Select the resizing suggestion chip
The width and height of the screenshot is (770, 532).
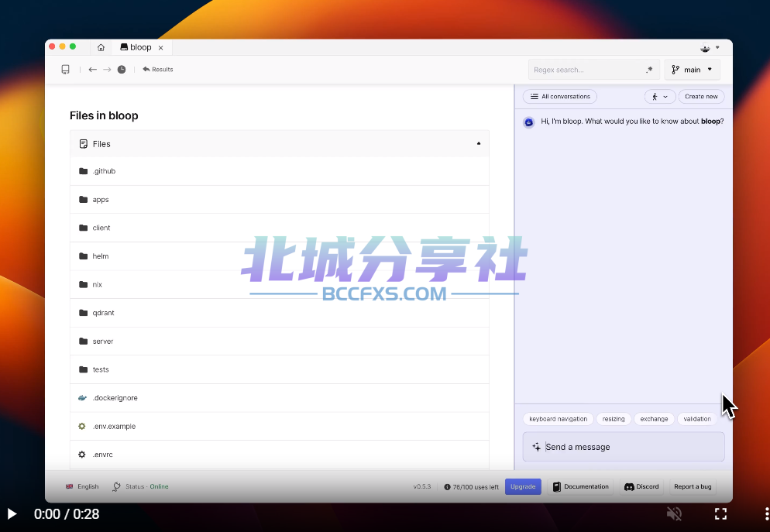coord(614,419)
